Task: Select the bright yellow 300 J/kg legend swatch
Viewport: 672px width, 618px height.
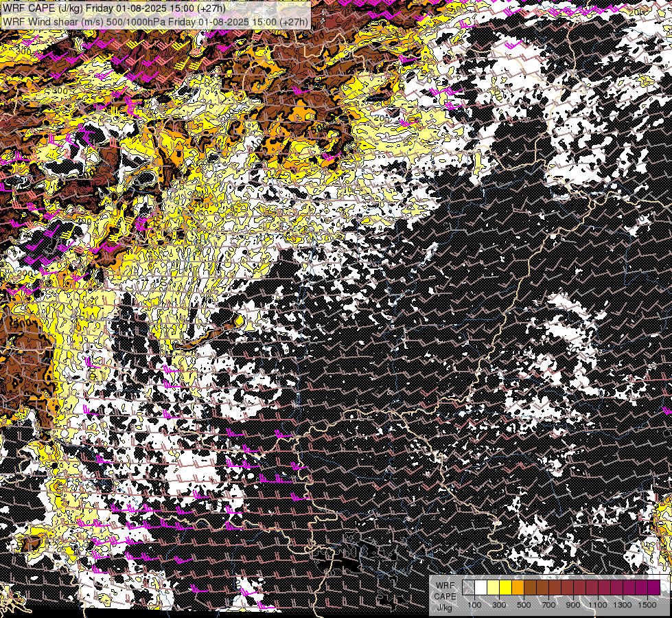Action: [506, 588]
